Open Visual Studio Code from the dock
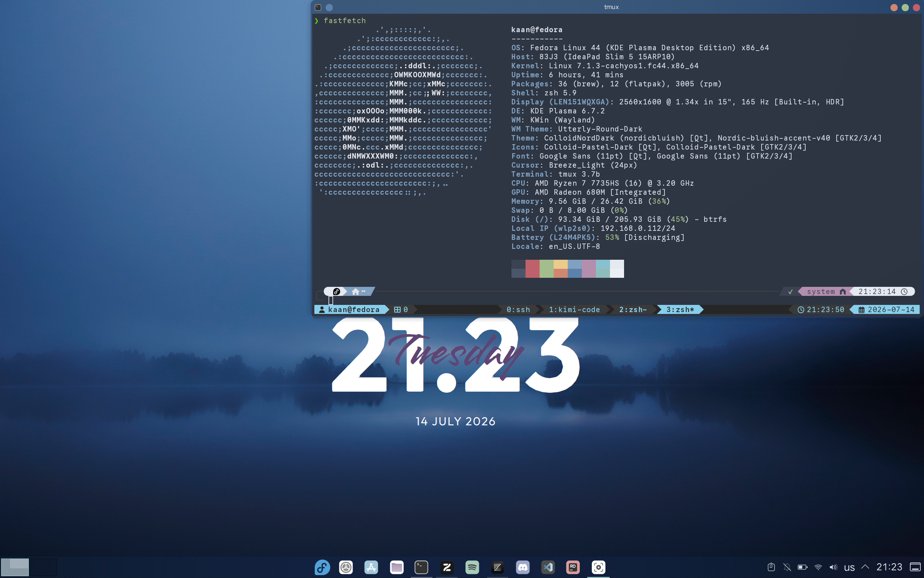This screenshot has width=924, height=578. (x=548, y=567)
